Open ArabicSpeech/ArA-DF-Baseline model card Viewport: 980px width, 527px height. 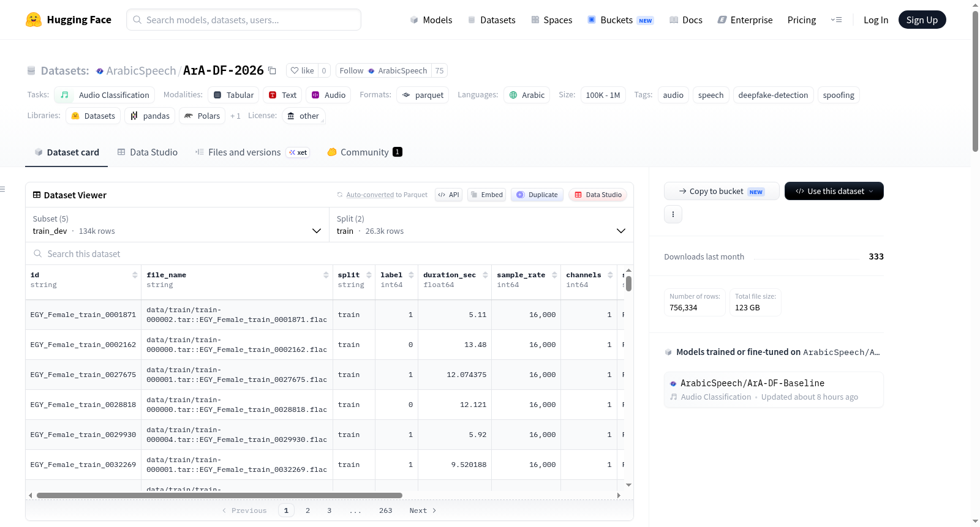point(774,389)
